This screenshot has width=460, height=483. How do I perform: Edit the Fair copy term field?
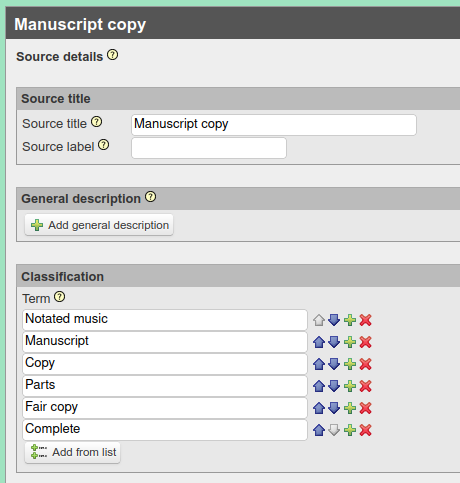coord(165,408)
